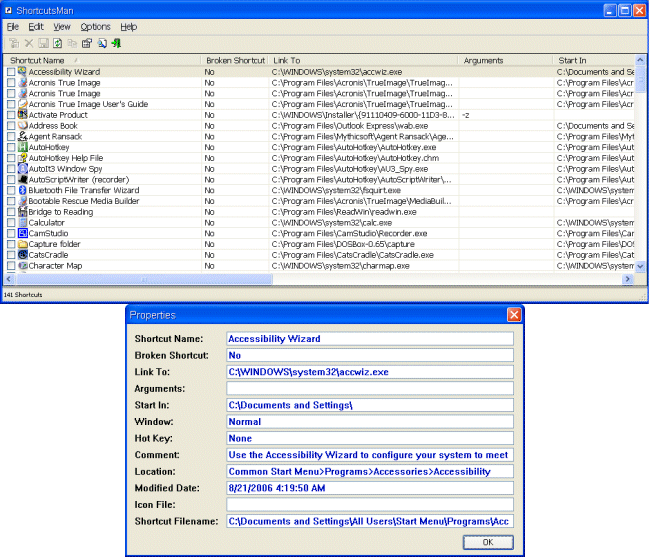This screenshot has width=650, height=557.
Task: Click the Location field in Properties
Action: [370, 471]
